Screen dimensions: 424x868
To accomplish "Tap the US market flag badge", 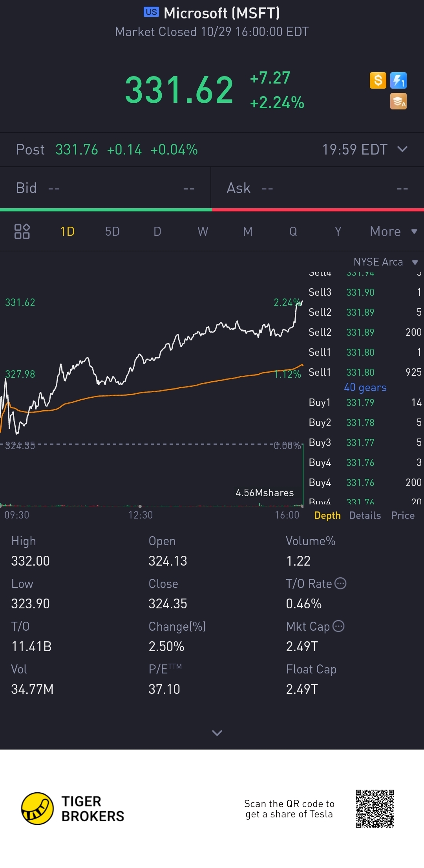I will click(151, 12).
